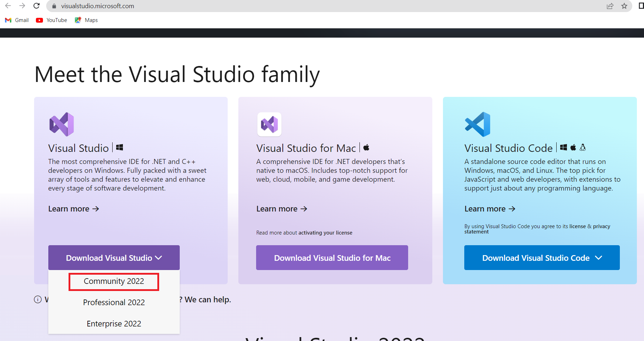The width and height of the screenshot is (644, 341).
Task: Click the Visual Studio for Mac logo
Action: pos(269,124)
